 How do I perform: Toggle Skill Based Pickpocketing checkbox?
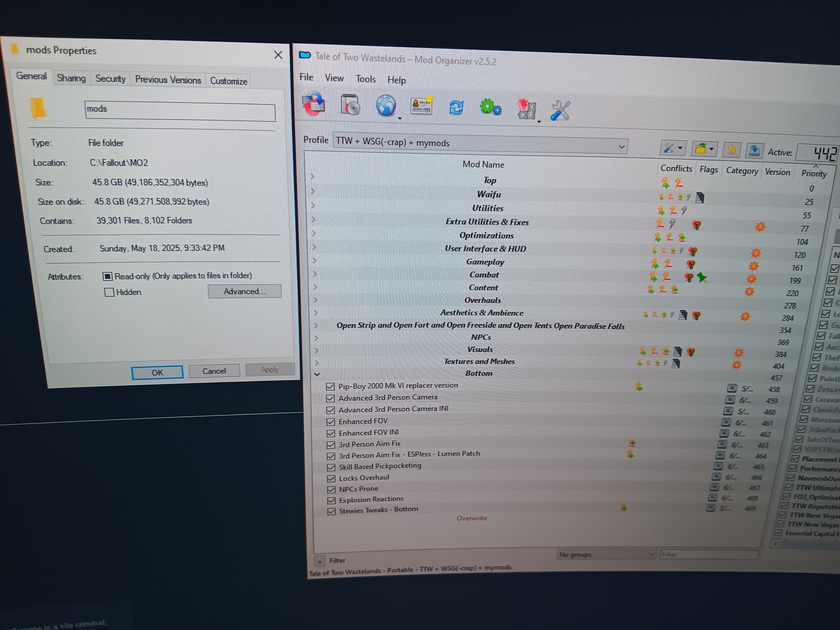pyautogui.click(x=331, y=467)
